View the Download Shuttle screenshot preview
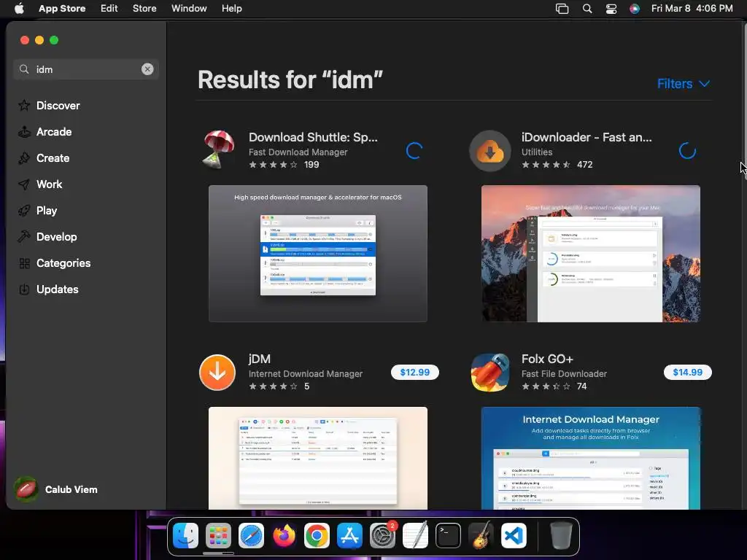This screenshot has height=560, width=747. pyautogui.click(x=318, y=253)
